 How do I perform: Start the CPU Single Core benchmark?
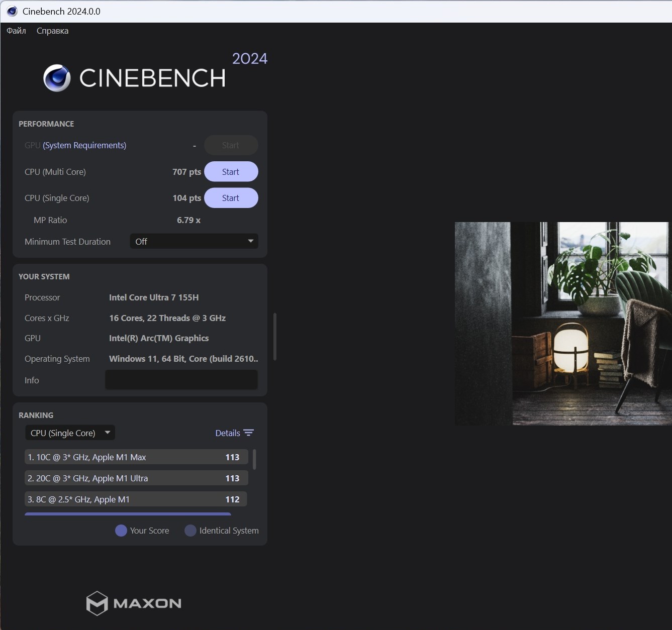pos(231,198)
